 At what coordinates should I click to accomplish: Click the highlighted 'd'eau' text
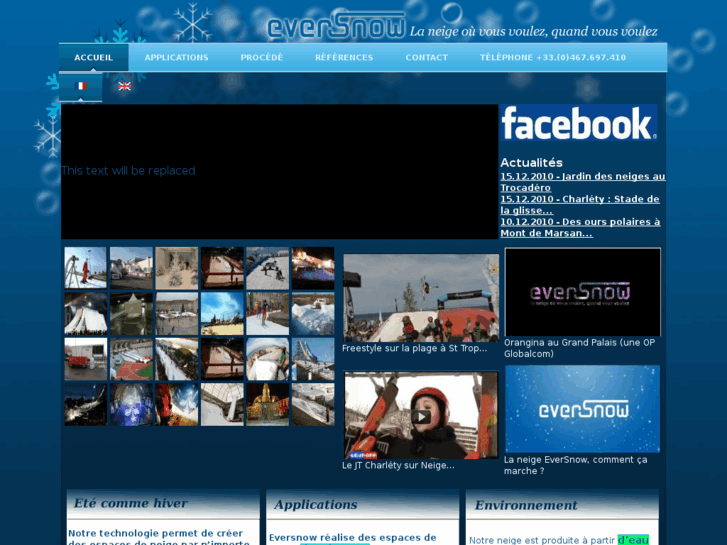[x=633, y=540]
